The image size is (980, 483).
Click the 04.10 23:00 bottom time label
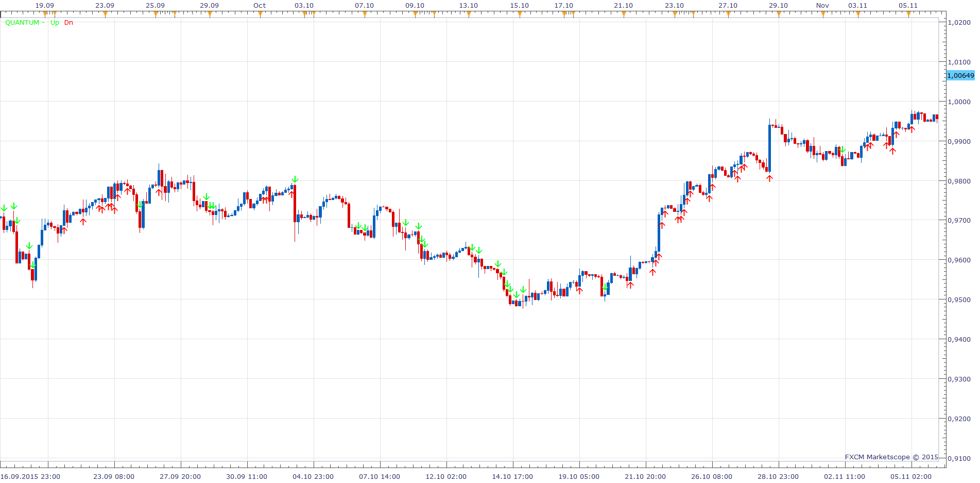[313, 476]
